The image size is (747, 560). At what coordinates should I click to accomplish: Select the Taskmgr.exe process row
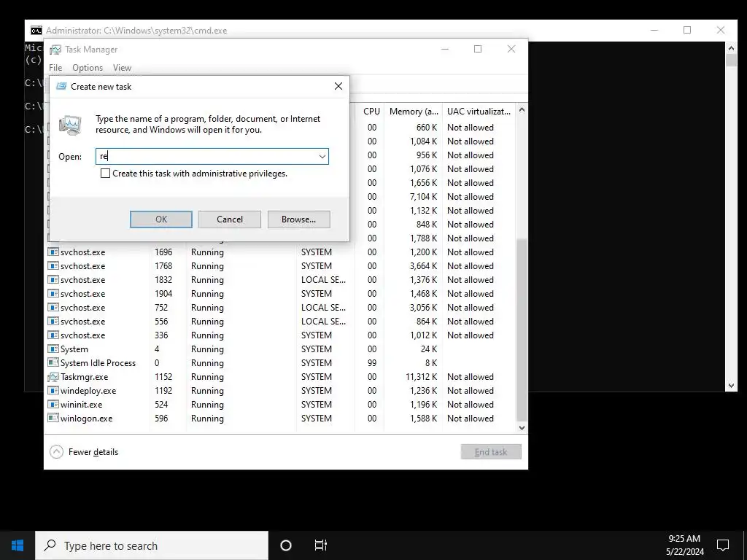(x=281, y=377)
